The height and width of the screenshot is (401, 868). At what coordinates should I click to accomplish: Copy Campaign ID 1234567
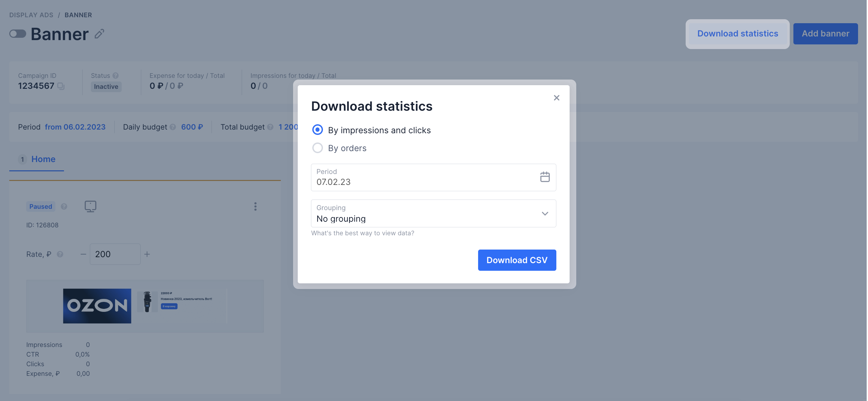61,86
